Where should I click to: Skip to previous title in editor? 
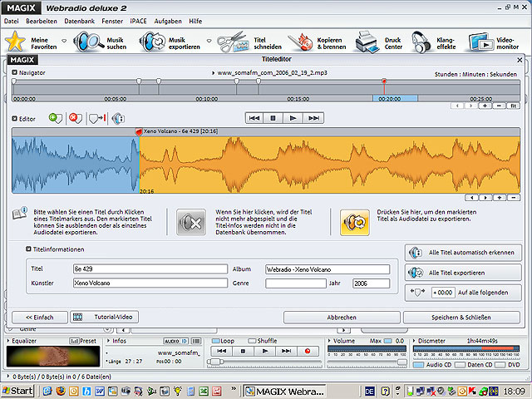point(254,118)
